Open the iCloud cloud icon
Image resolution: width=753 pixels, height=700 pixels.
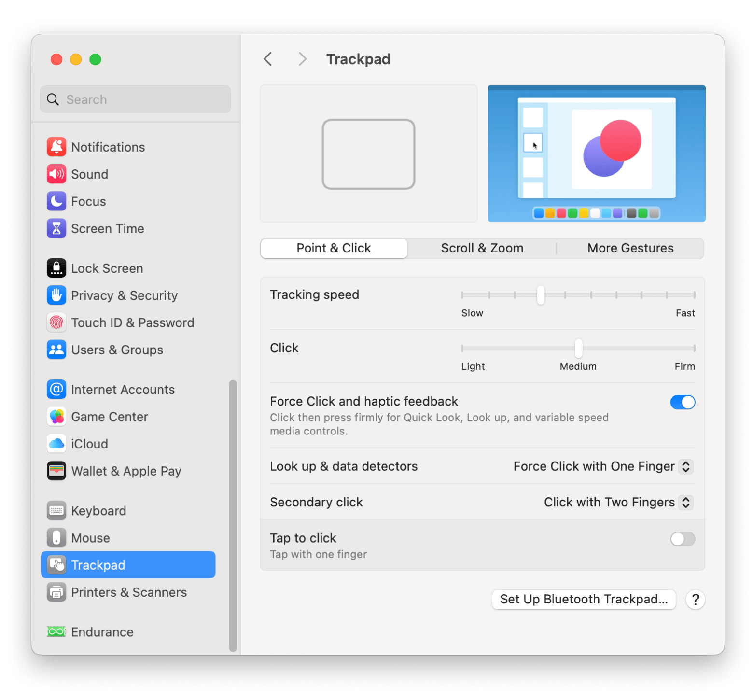point(56,444)
